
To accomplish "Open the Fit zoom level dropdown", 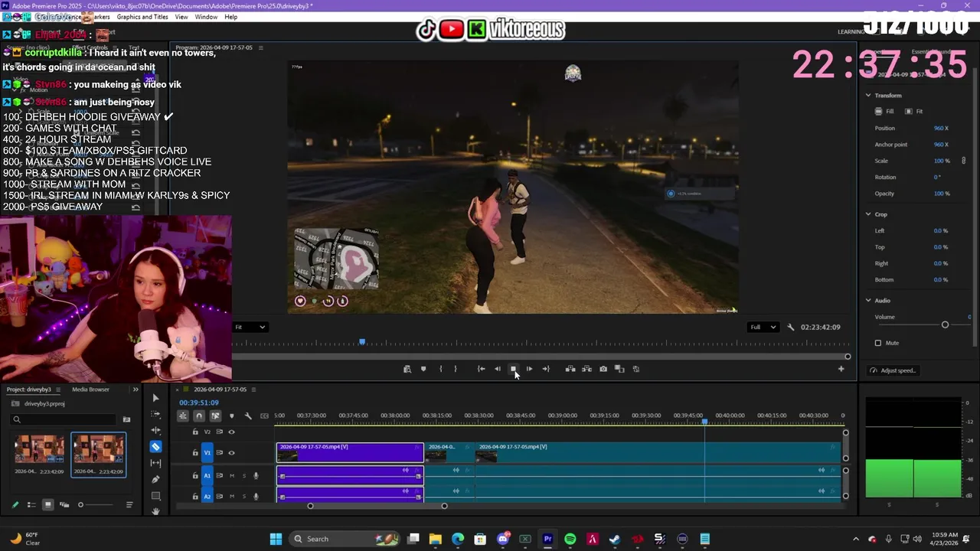I will point(250,327).
